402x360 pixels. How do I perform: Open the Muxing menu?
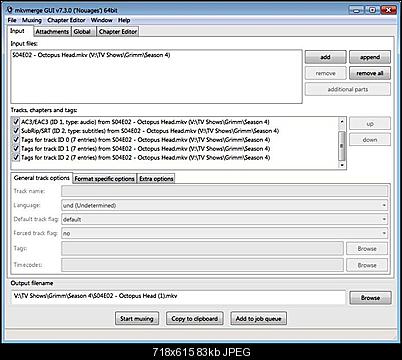pyautogui.click(x=32, y=20)
